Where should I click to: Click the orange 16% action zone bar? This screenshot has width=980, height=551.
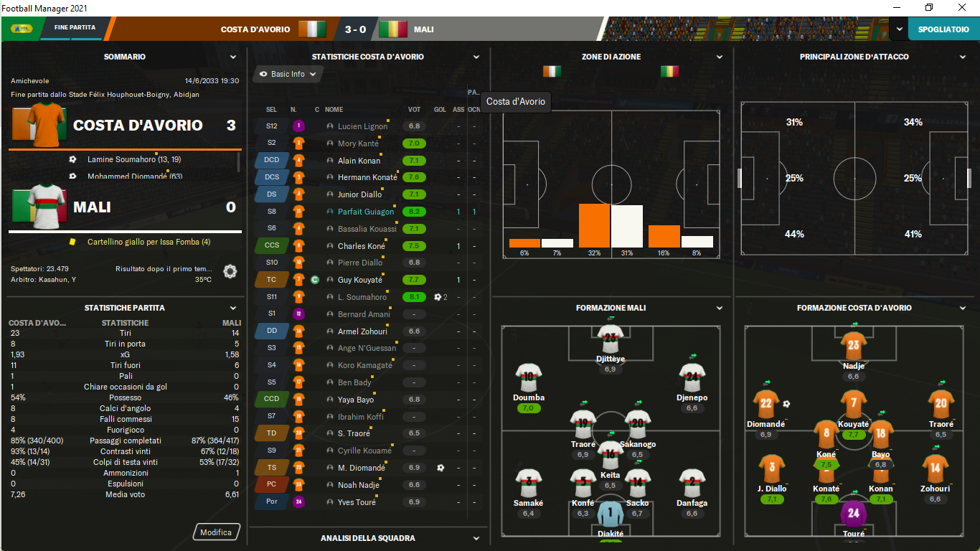(x=664, y=237)
